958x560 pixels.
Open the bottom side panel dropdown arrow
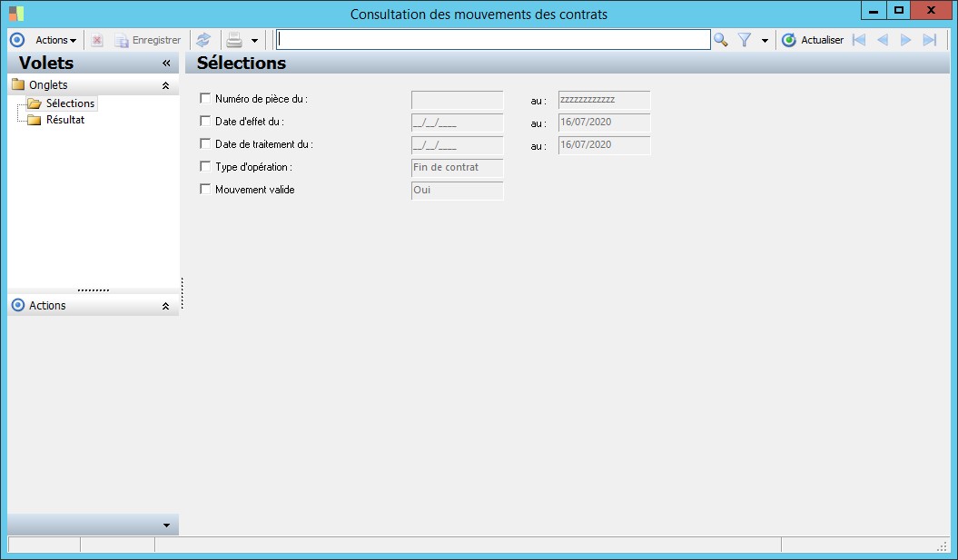[166, 526]
